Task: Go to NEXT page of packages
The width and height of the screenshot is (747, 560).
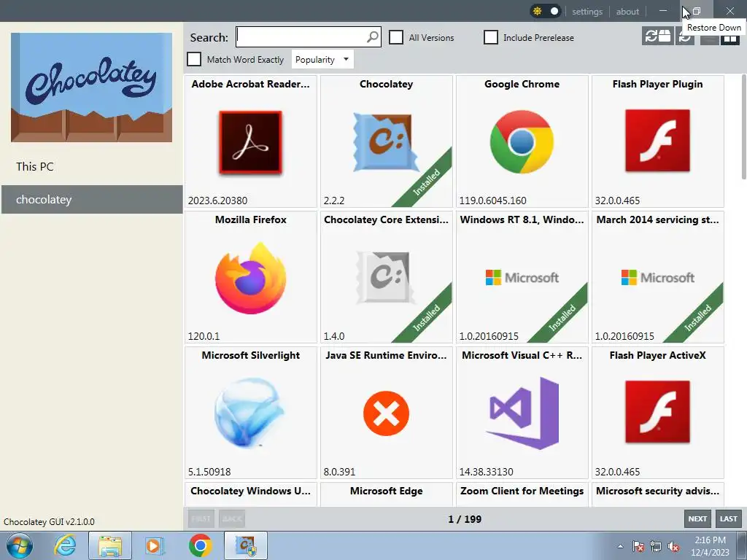Action: pos(697,519)
